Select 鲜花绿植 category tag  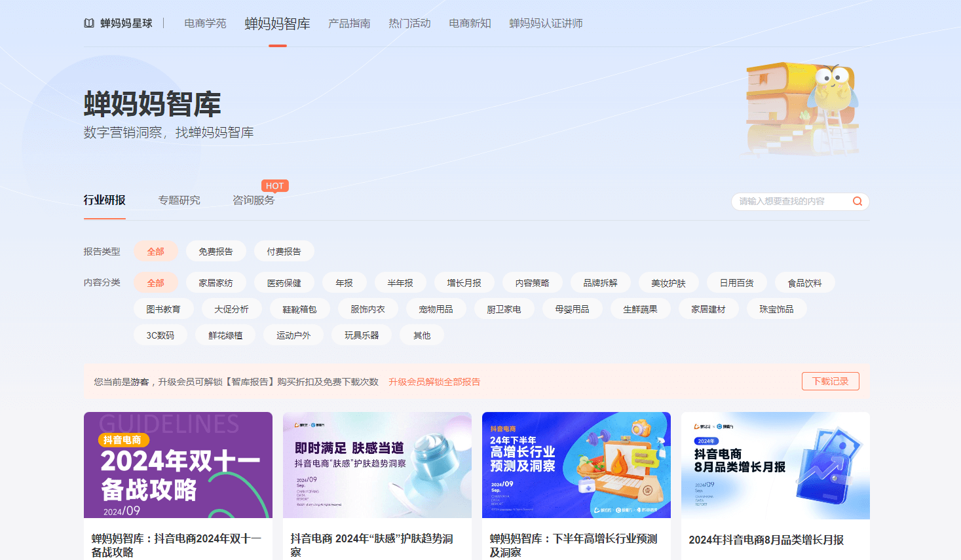[226, 335]
